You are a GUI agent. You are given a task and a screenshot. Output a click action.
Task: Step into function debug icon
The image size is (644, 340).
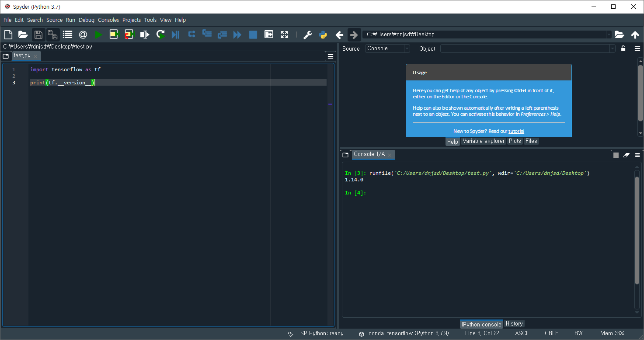207,35
